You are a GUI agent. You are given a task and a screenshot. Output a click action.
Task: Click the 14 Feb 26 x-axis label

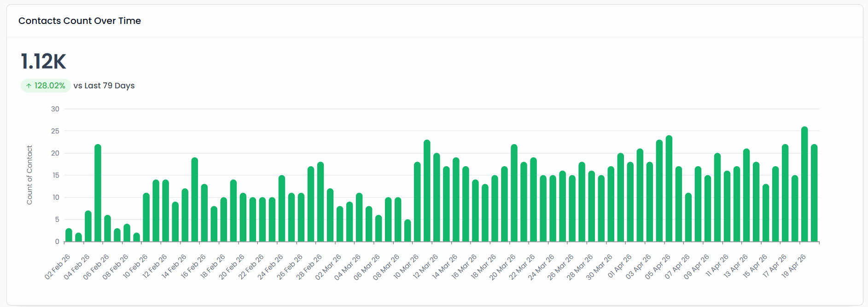coord(174,266)
